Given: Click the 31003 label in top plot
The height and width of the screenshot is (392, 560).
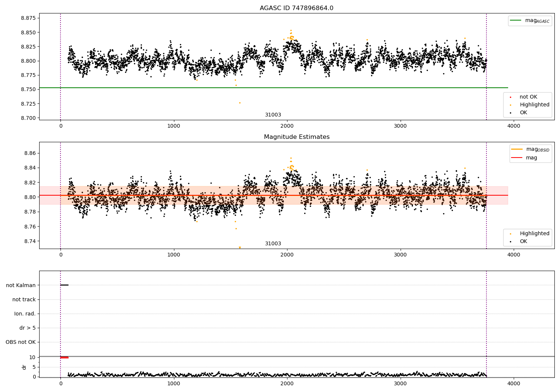Looking at the screenshot, I should [x=273, y=115].
